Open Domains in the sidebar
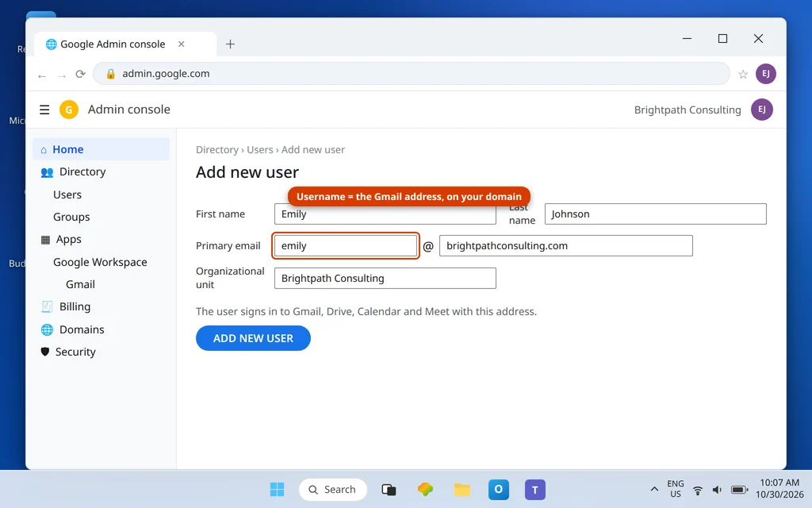The height and width of the screenshot is (508, 812). click(x=101, y=329)
